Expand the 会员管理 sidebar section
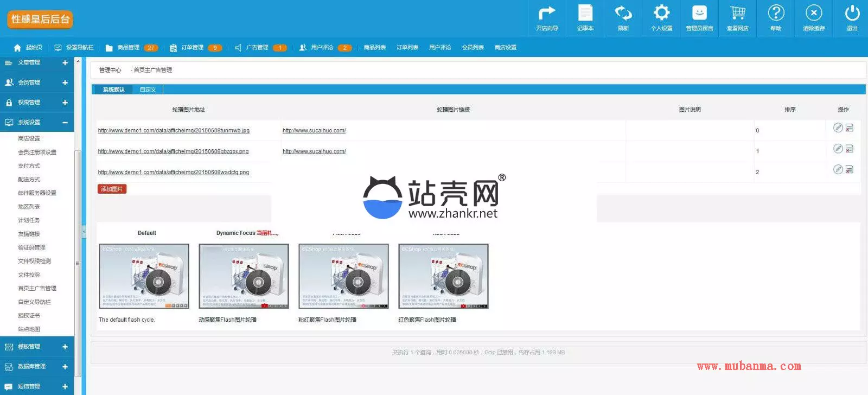The height and width of the screenshot is (395, 868). click(37, 82)
